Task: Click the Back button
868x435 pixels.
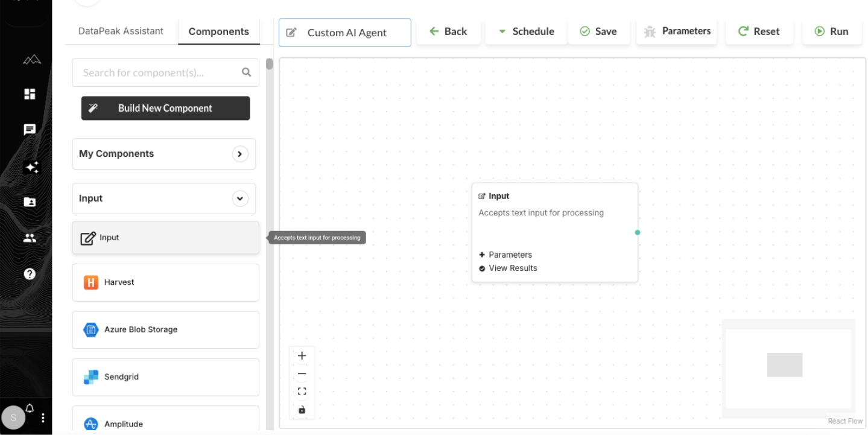Action: coord(448,31)
